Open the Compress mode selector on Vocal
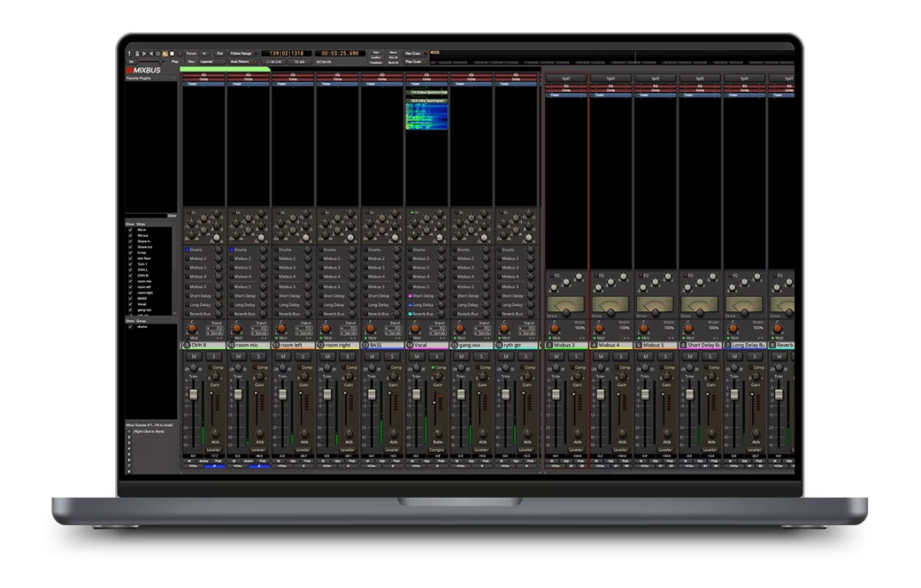921x588 pixels. 437,450
